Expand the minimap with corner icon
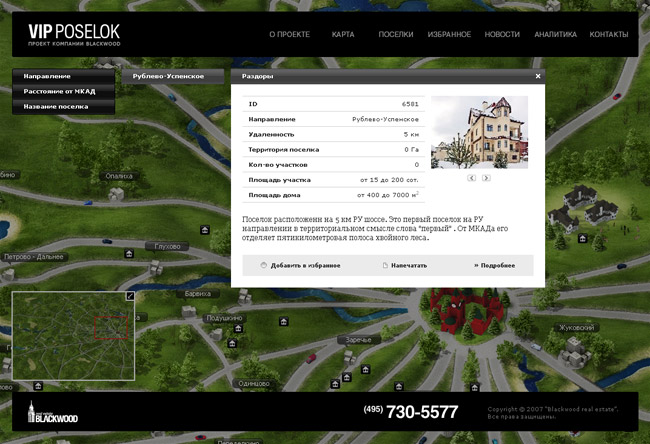The height and width of the screenshot is (444, 650). [x=130, y=296]
